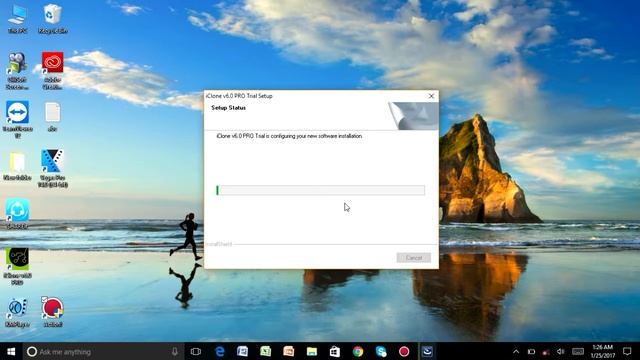Image resolution: width=640 pixels, height=360 pixels.
Task: Open the volume control in system tray
Action: click(560, 351)
